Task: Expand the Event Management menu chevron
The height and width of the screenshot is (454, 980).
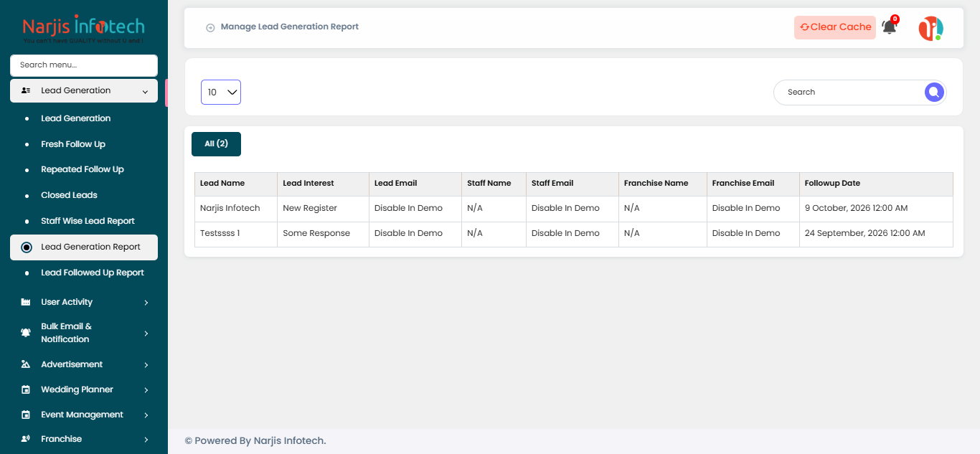Action: 146,415
